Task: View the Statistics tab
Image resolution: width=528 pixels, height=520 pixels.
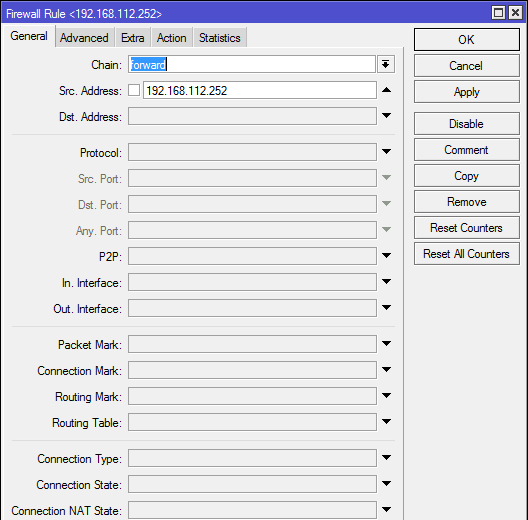Action: [220, 38]
